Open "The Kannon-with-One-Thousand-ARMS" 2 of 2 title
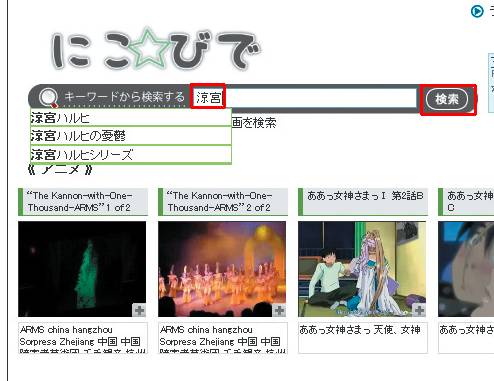 point(219,201)
